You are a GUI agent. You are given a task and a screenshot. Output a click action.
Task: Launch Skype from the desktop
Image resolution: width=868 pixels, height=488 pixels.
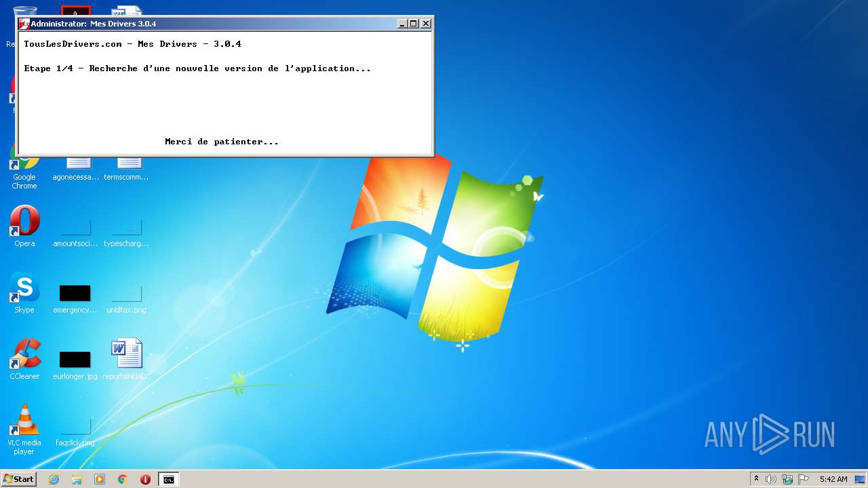[24, 293]
